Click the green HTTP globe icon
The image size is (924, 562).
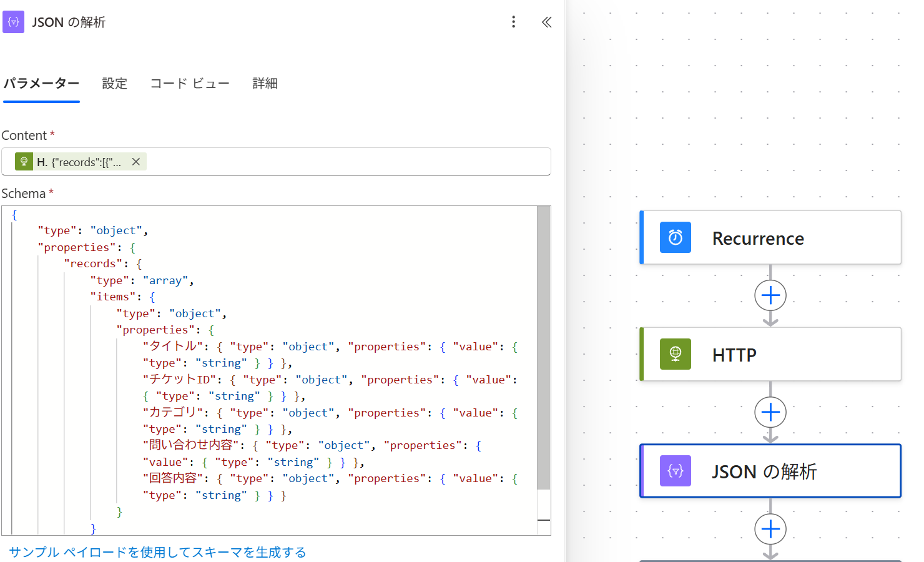pyautogui.click(x=675, y=354)
